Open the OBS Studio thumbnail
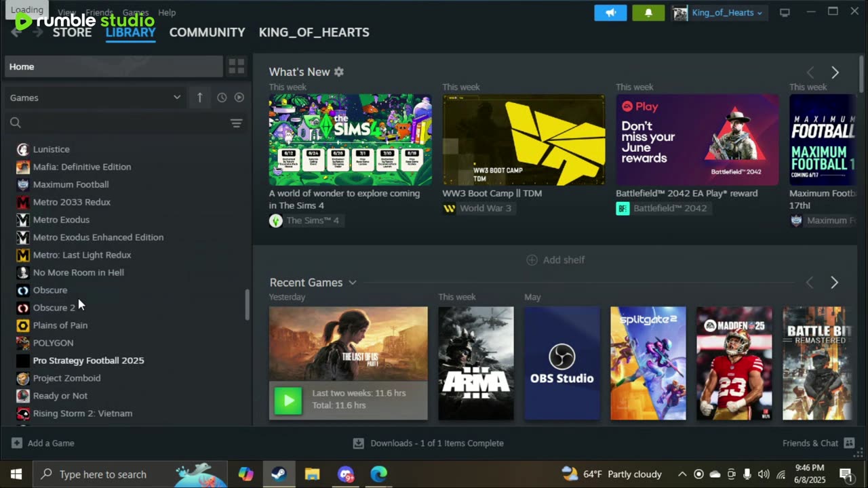Screen dimensions: 868x488 (562, 363)
